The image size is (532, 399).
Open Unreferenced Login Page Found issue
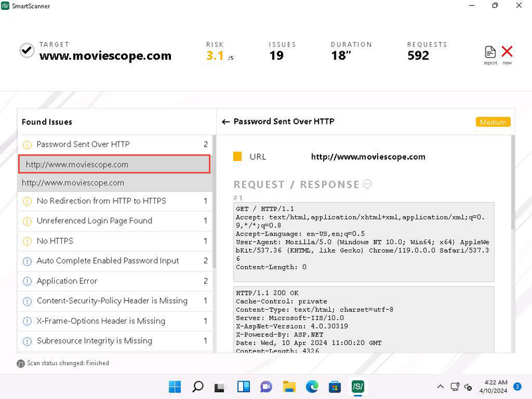pyautogui.click(x=114, y=221)
